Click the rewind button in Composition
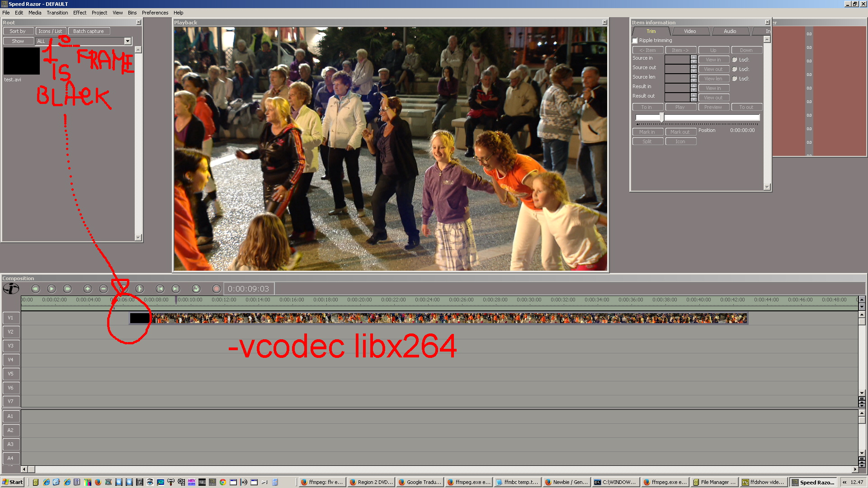868x488 pixels. [x=36, y=289]
